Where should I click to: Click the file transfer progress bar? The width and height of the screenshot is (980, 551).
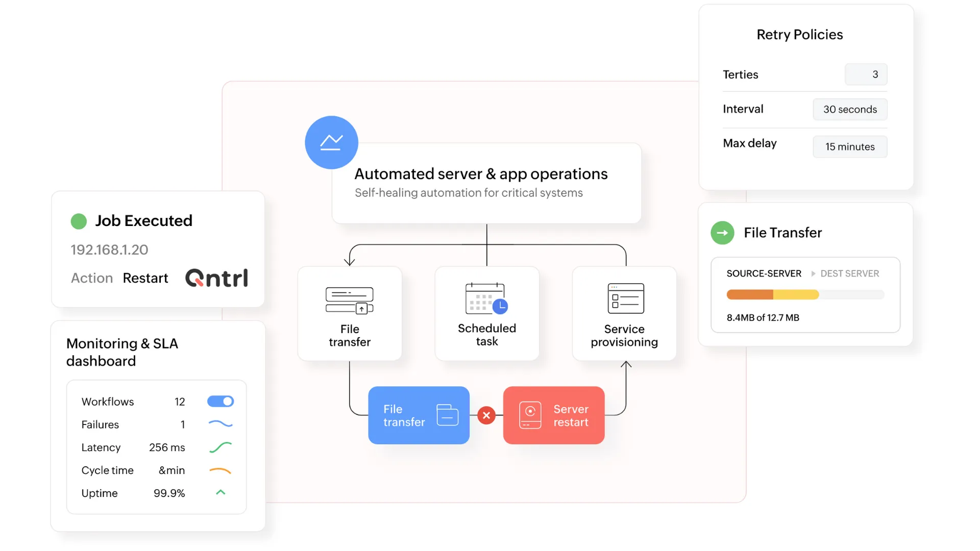[x=805, y=294]
